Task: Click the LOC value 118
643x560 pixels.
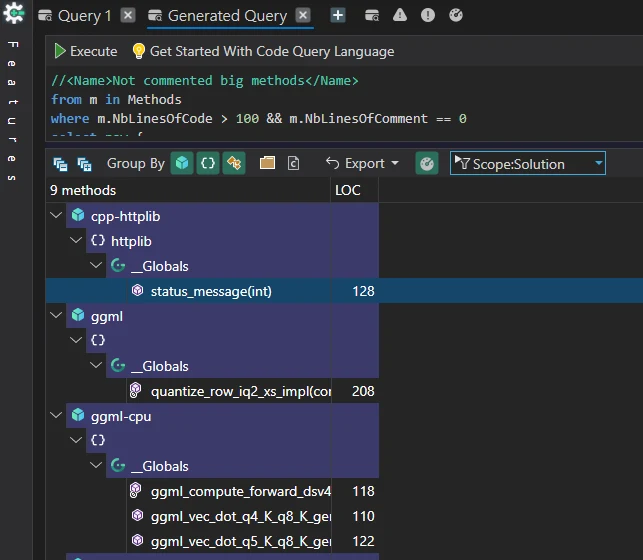Action: click(x=363, y=491)
